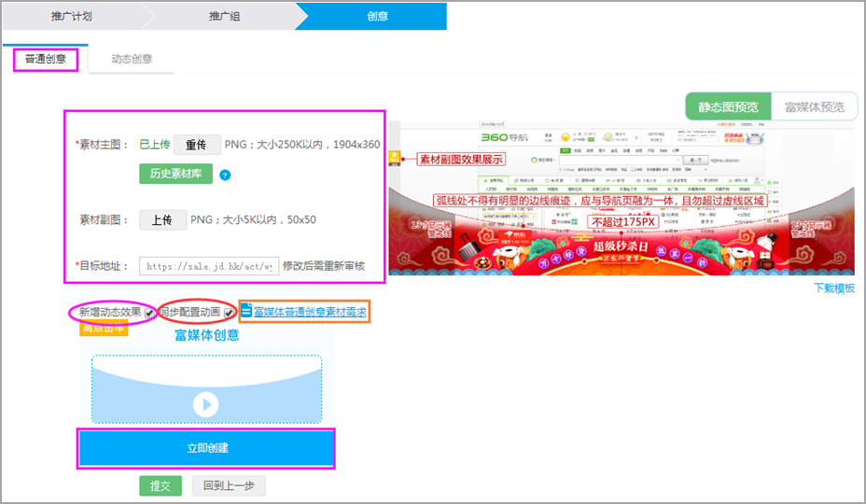The width and height of the screenshot is (866, 504).
Task: Toggle the 同步配置动画 checkbox
Action: (229, 314)
